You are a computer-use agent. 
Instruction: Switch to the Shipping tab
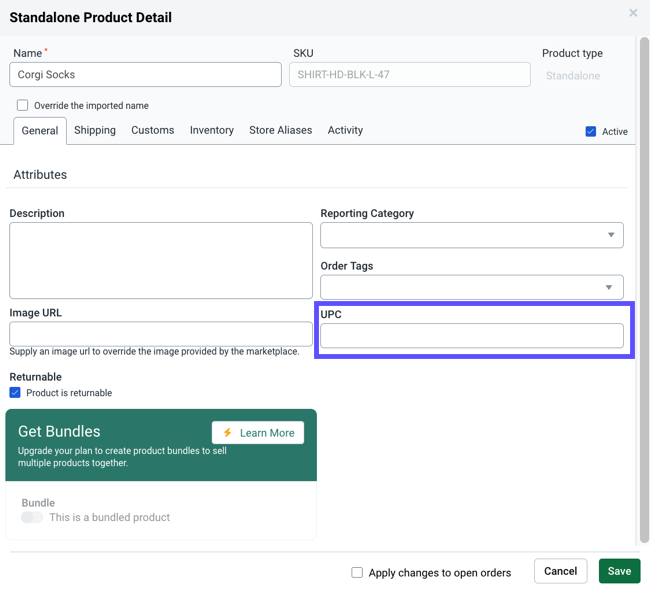point(95,130)
